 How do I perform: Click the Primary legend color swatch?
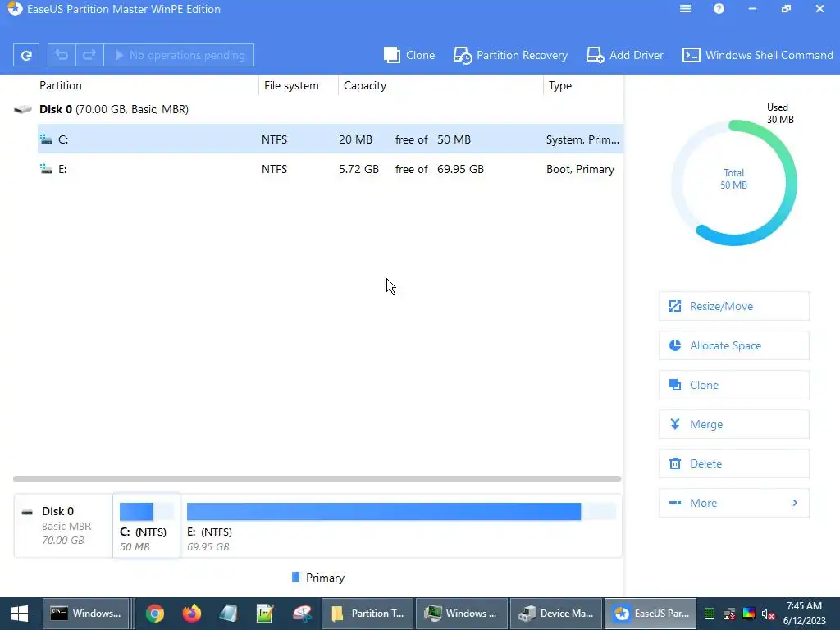(295, 577)
